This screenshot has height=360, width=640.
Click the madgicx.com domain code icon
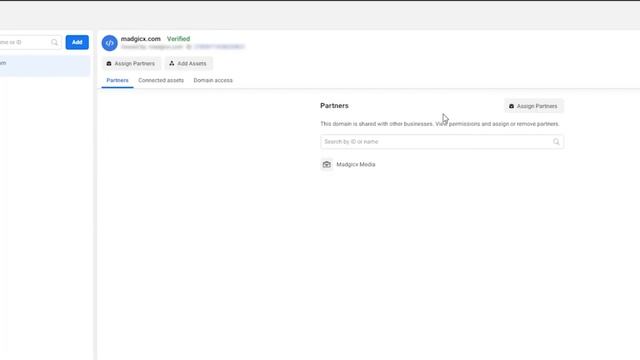tap(109, 43)
